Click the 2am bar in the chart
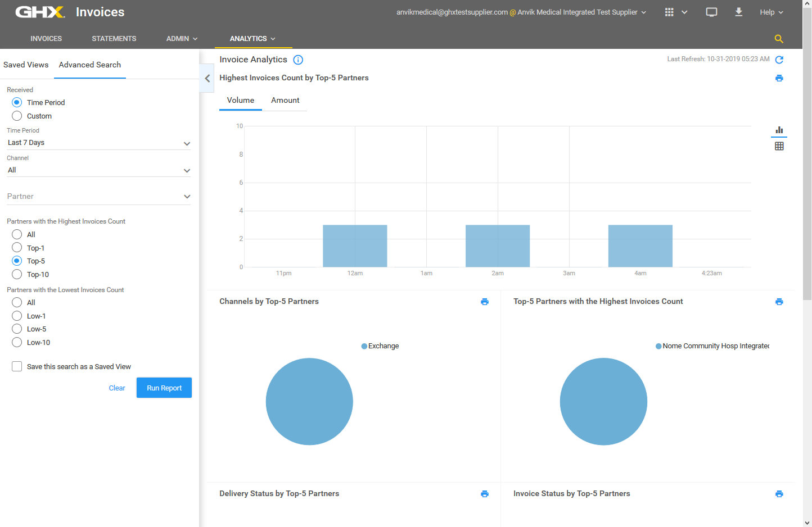Screen dimensions: 812x527 498,246
